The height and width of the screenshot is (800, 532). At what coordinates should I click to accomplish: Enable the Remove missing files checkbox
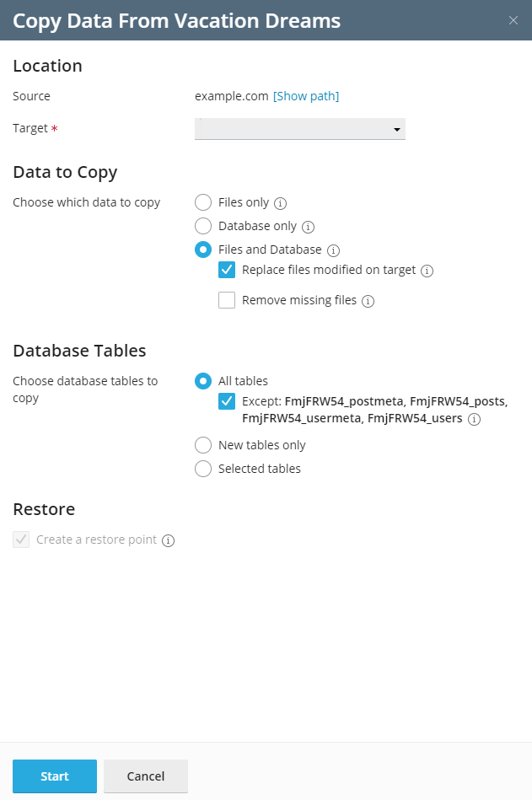tap(227, 300)
